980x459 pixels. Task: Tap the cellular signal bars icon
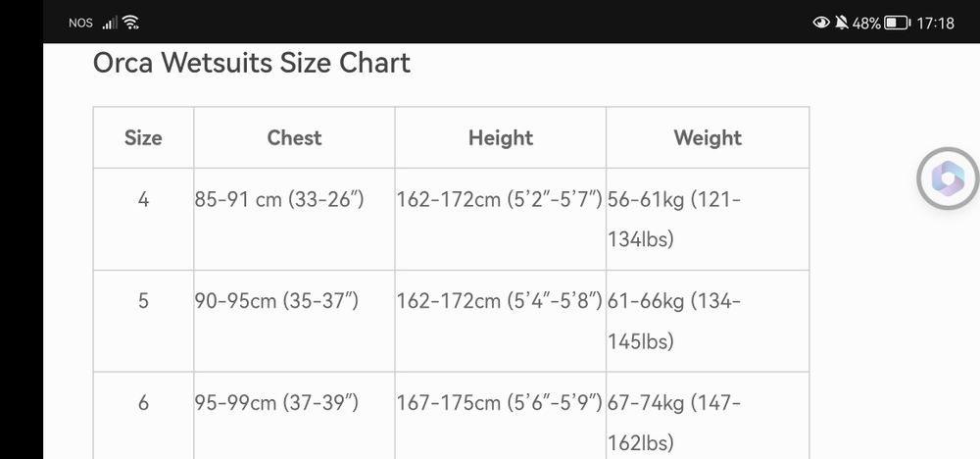click(110, 23)
